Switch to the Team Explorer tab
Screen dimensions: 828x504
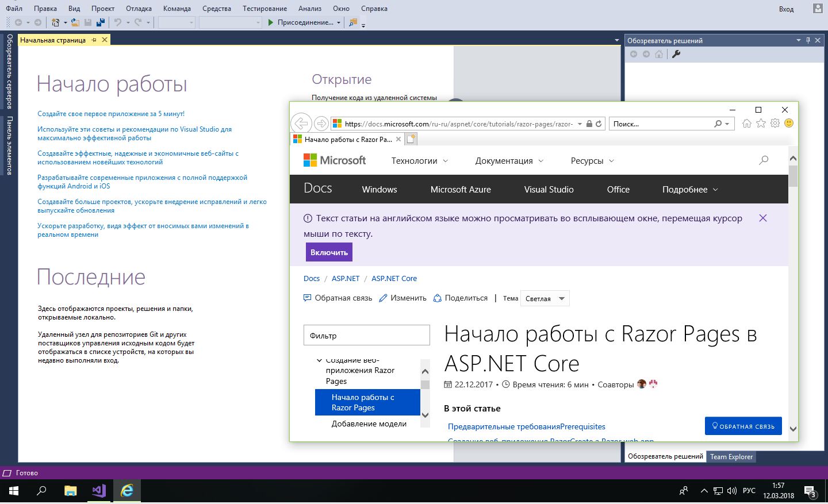point(731,456)
